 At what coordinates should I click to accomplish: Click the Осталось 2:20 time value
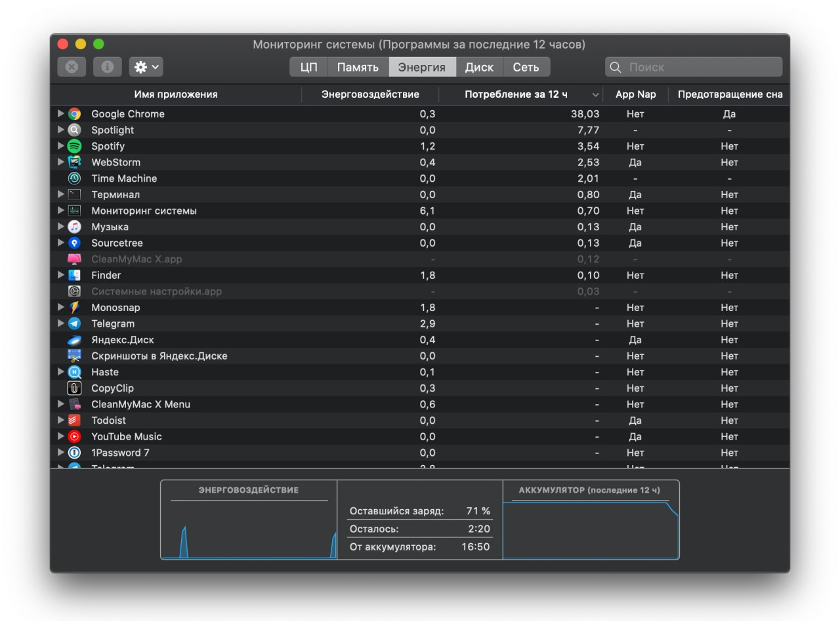point(479,529)
